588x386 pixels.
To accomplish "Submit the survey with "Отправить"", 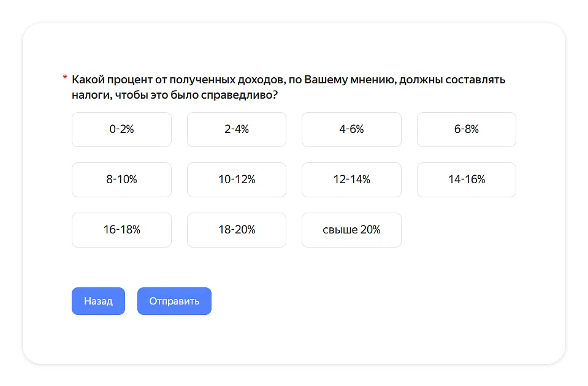I will (174, 301).
